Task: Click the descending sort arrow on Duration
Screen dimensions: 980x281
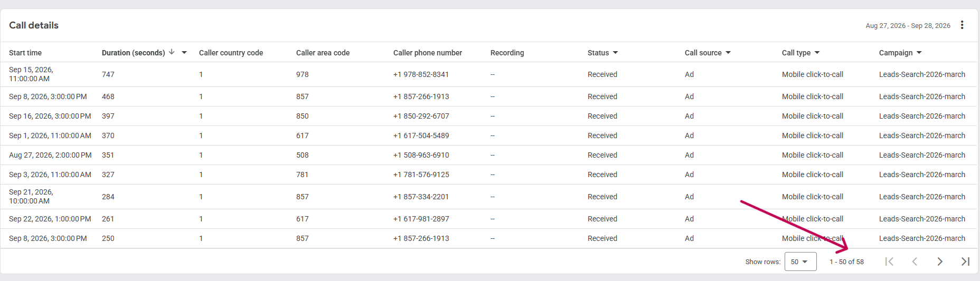Action: [172, 52]
